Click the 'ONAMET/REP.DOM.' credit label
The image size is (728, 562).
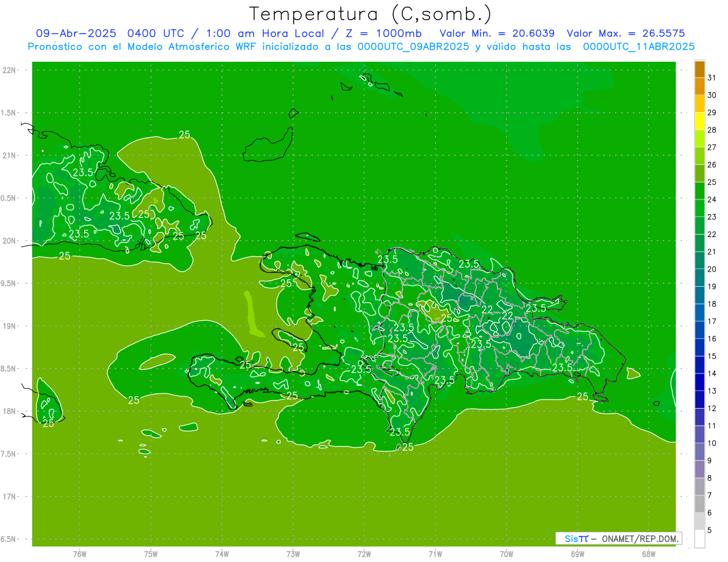(x=641, y=538)
